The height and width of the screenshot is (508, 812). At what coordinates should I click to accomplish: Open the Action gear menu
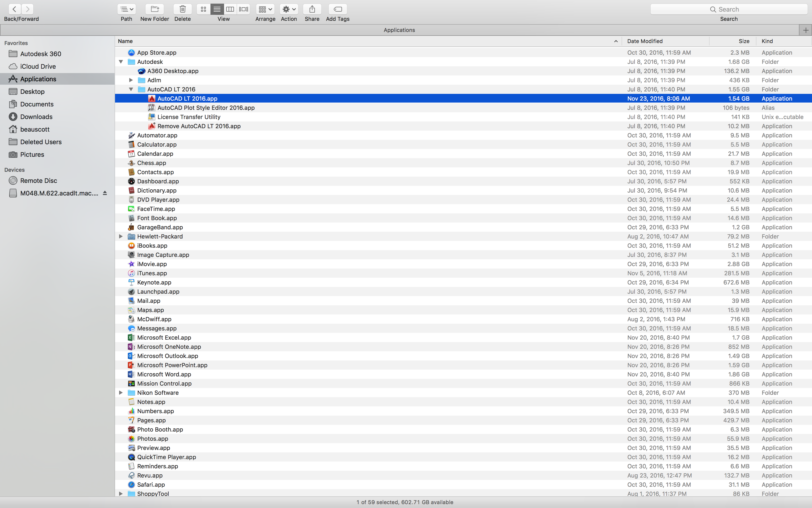[x=289, y=9]
